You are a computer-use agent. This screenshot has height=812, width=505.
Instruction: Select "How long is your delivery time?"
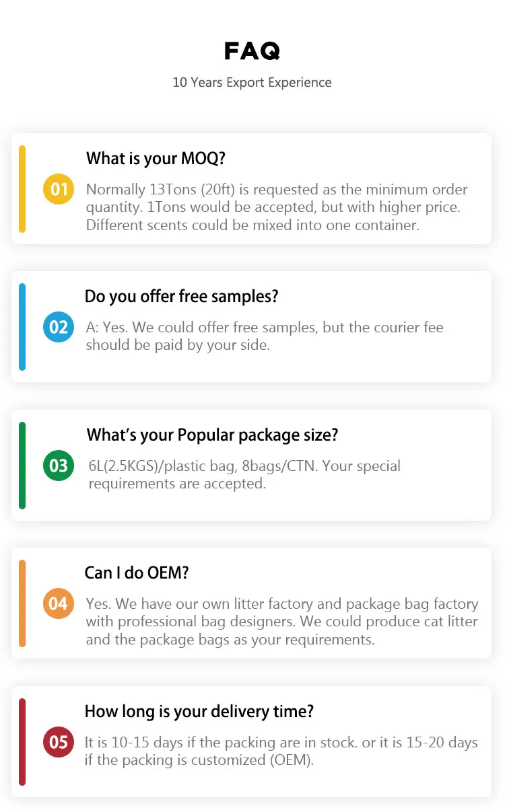(199, 712)
